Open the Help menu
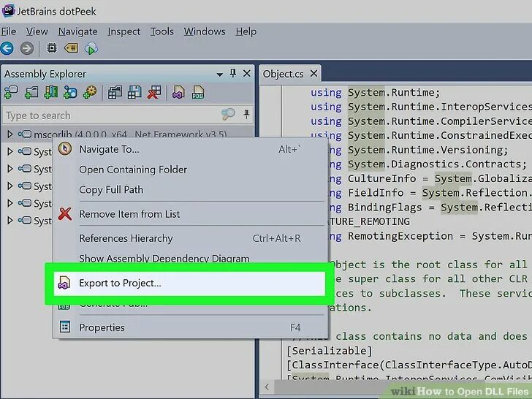 coord(246,31)
